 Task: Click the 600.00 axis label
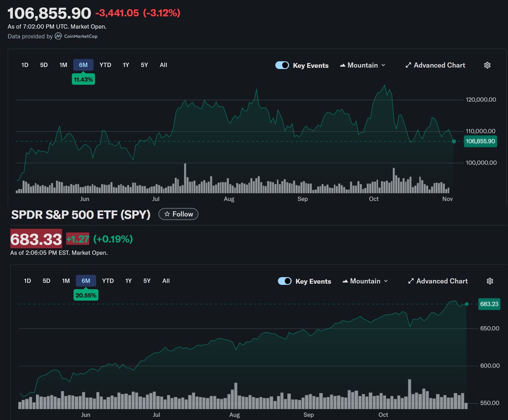pos(490,366)
